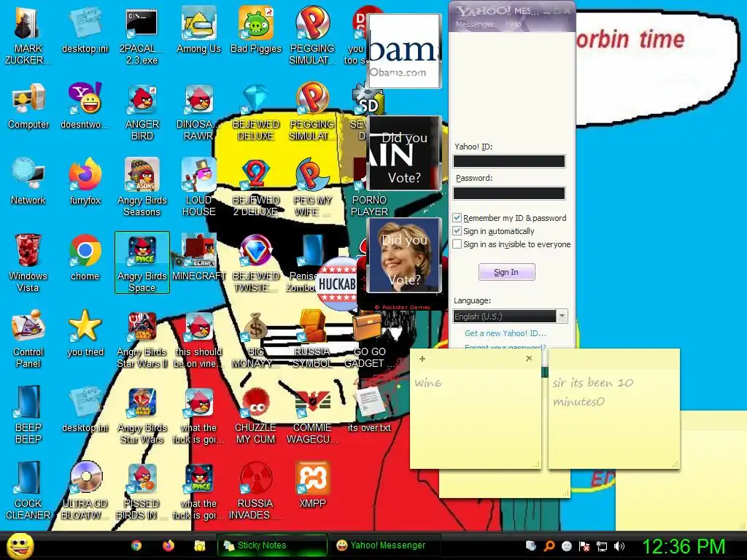747x560 pixels.
Task: Select the Computer desktop icon
Action: (x=28, y=106)
